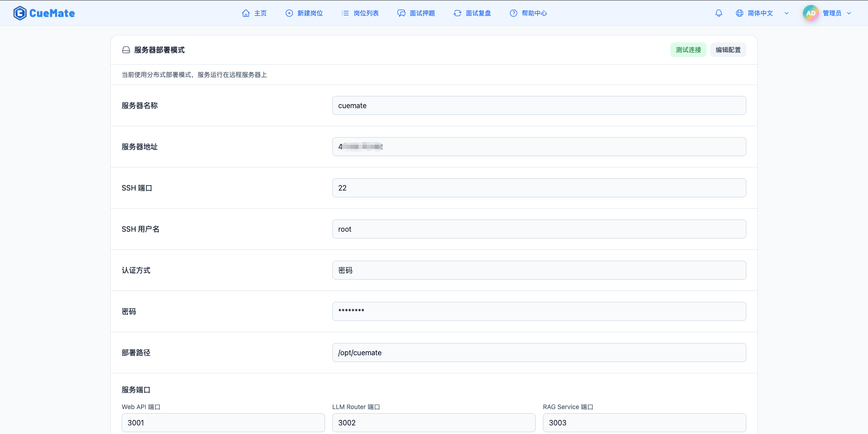The height and width of the screenshot is (434, 868).
Task: Select the masked 密码 password field
Action: coord(539,311)
